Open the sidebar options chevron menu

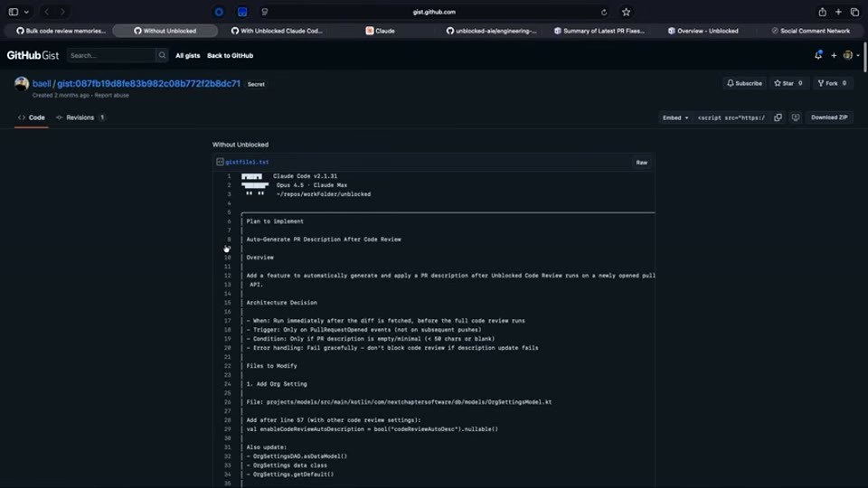pyautogui.click(x=26, y=12)
